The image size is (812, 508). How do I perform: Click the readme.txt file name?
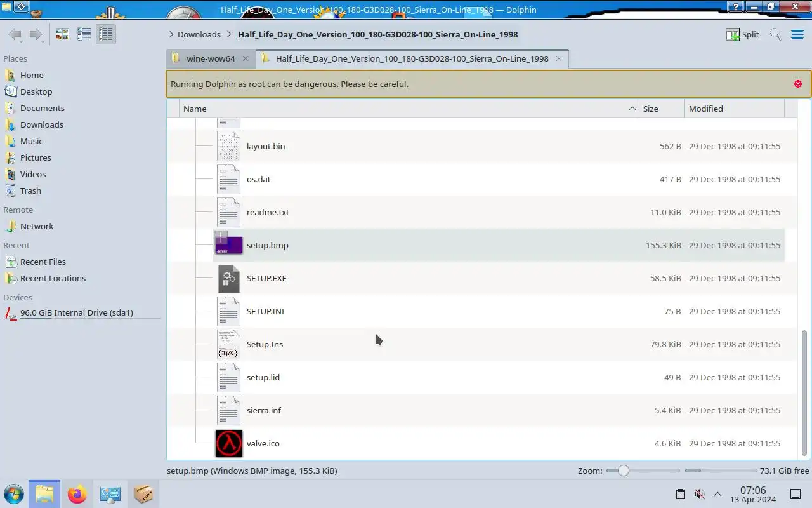(268, 212)
